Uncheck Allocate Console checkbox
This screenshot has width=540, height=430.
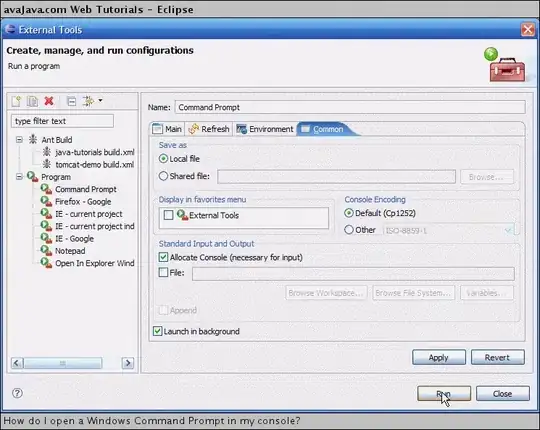163,257
